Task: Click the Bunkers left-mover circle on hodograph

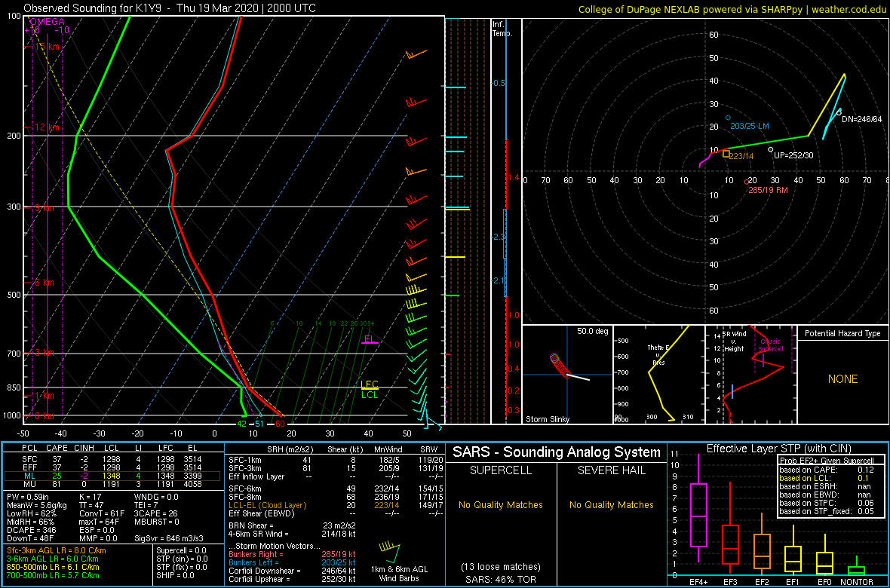Action: (728, 118)
